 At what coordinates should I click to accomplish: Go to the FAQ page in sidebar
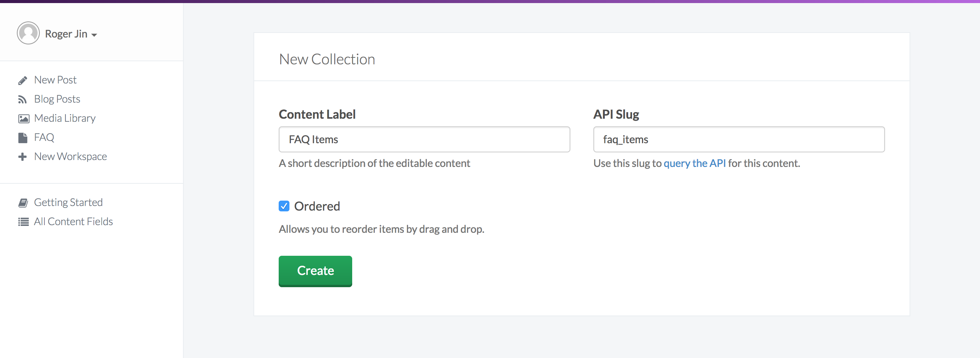(x=44, y=137)
